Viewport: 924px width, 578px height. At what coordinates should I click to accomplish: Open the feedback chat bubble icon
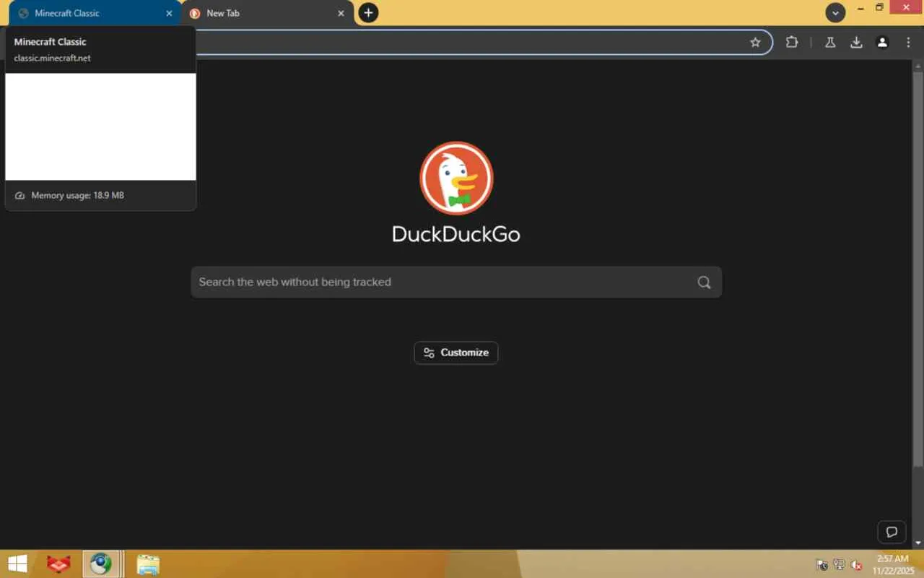point(892,532)
